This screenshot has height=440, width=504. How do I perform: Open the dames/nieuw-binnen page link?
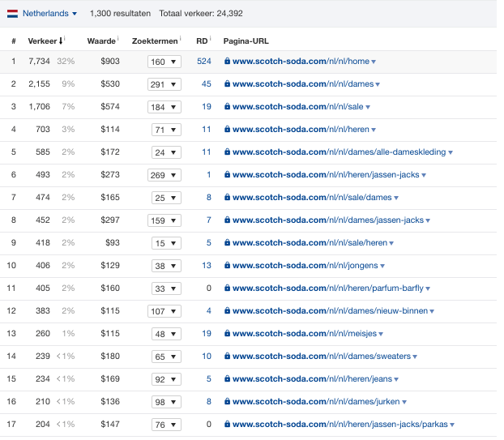[x=330, y=311]
